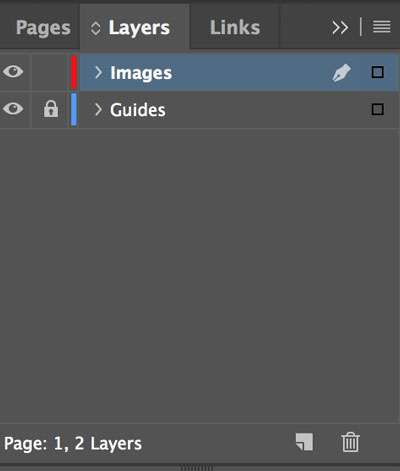Expand the Images layer chevron

click(x=98, y=72)
